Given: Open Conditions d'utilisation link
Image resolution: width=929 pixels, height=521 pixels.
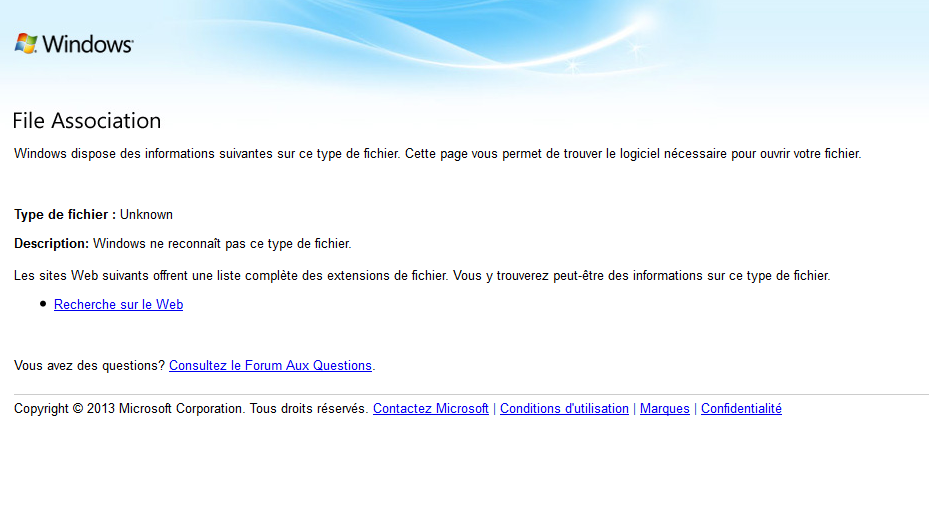Looking at the screenshot, I should (x=564, y=408).
